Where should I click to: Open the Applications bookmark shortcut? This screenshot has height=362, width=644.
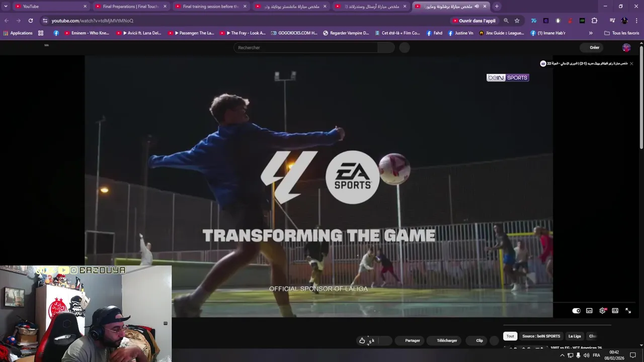pos(18,33)
